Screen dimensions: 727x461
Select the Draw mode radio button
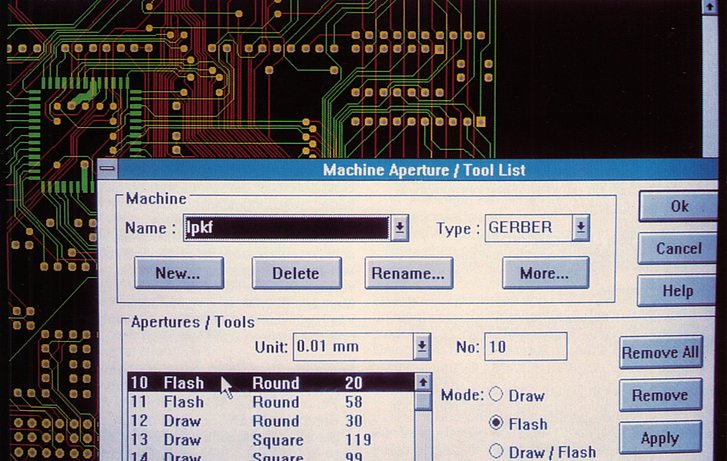pos(495,396)
